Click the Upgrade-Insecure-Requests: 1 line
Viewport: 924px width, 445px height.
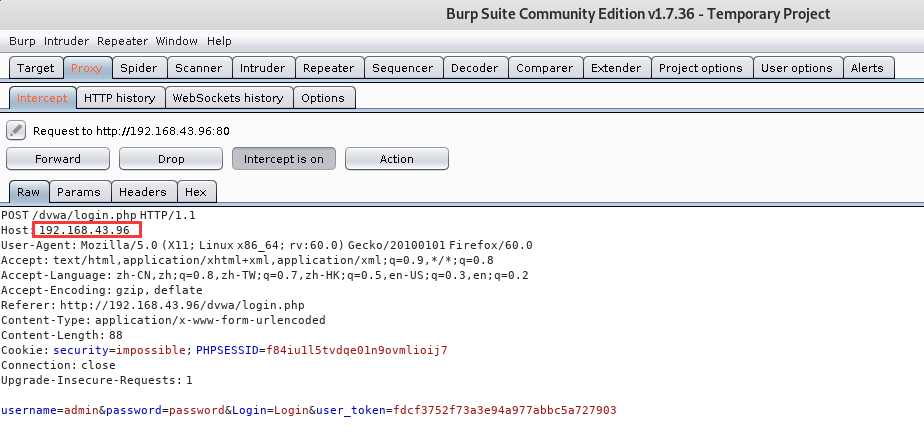click(x=97, y=380)
